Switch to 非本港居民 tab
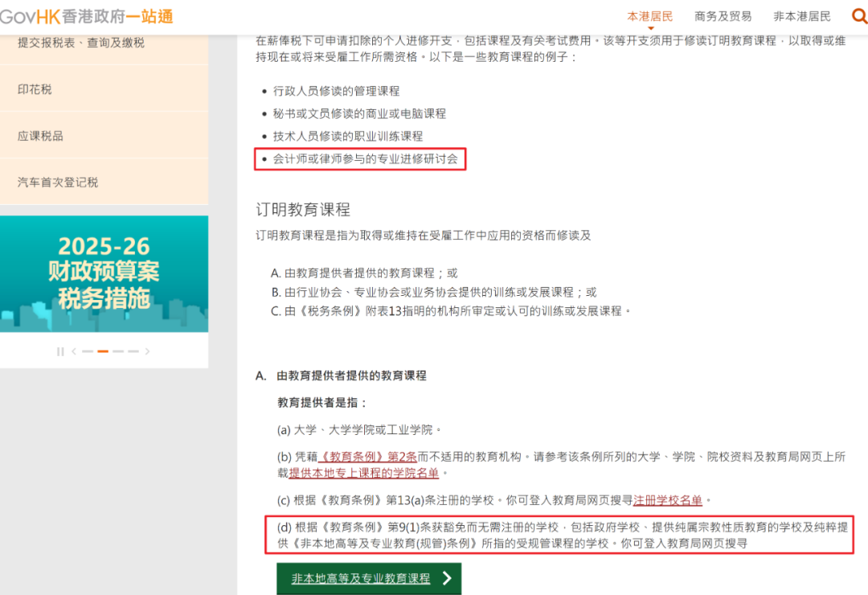Viewport: 868px width, 595px height. (x=801, y=16)
